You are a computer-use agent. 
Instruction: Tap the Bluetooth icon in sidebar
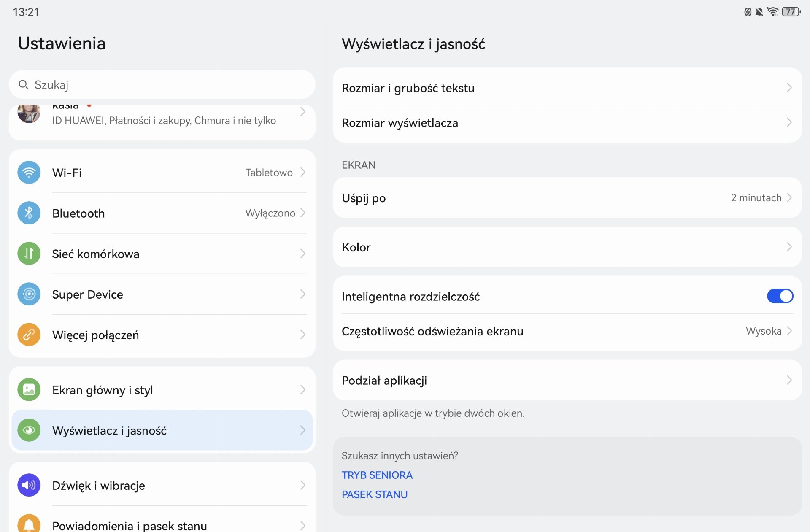coord(29,213)
